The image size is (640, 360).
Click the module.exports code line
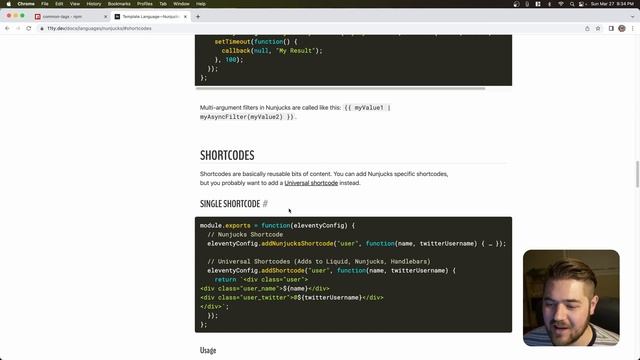point(278,226)
